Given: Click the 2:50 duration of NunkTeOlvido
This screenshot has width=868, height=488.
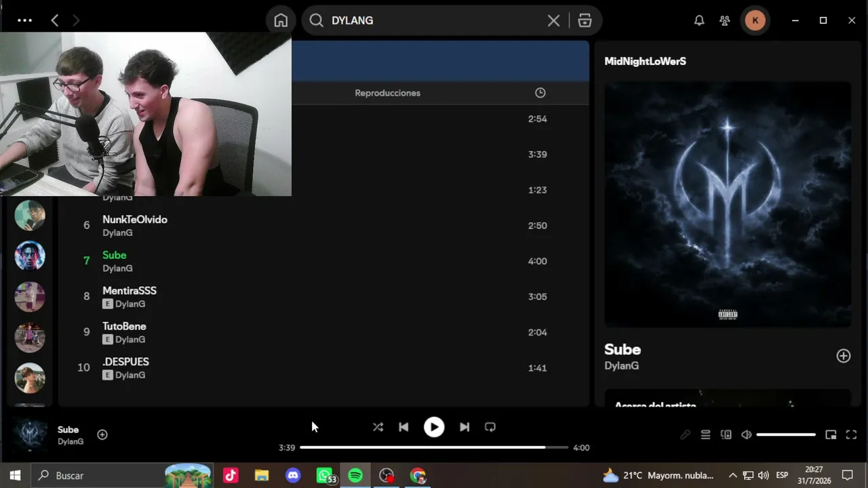Looking at the screenshot, I should coord(537,226).
